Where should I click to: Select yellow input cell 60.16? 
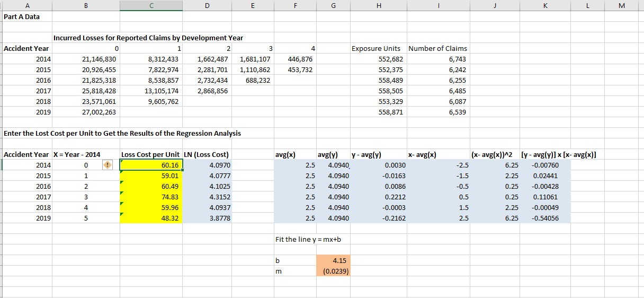tap(151, 165)
